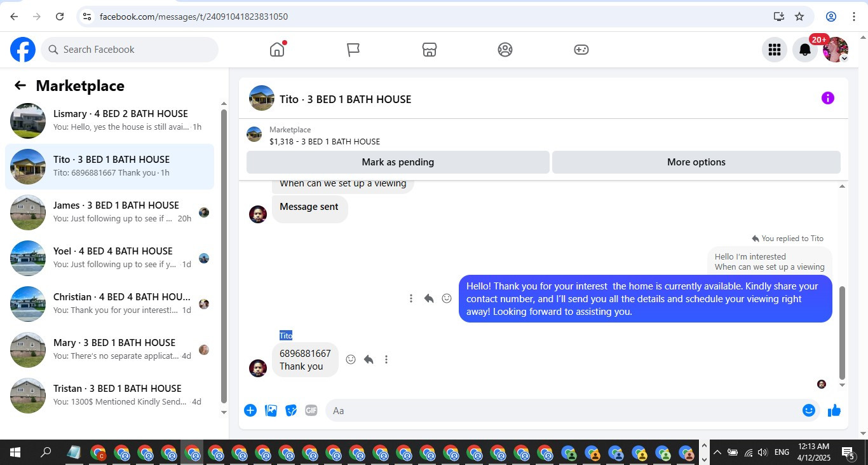Click the facebook.com address bar URL
This screenshot has width=868, height=465.
click(194, 17)
